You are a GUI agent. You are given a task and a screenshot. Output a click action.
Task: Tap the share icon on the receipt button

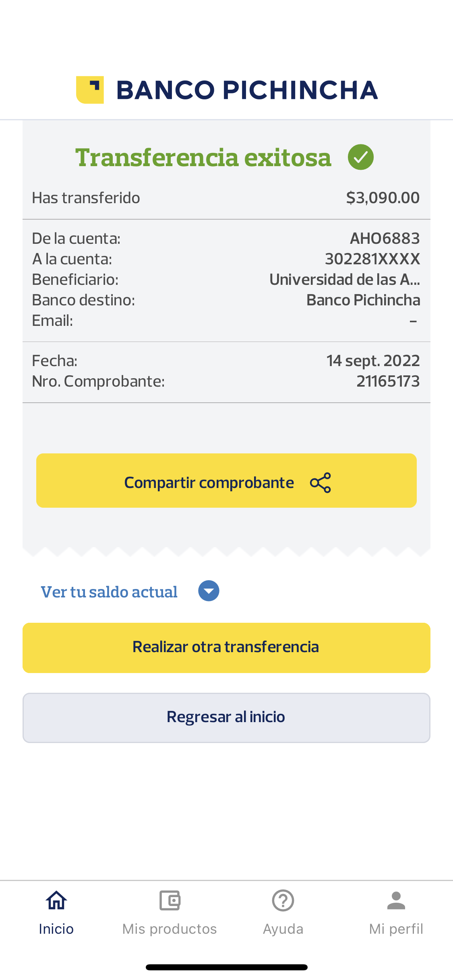point(321,482)
